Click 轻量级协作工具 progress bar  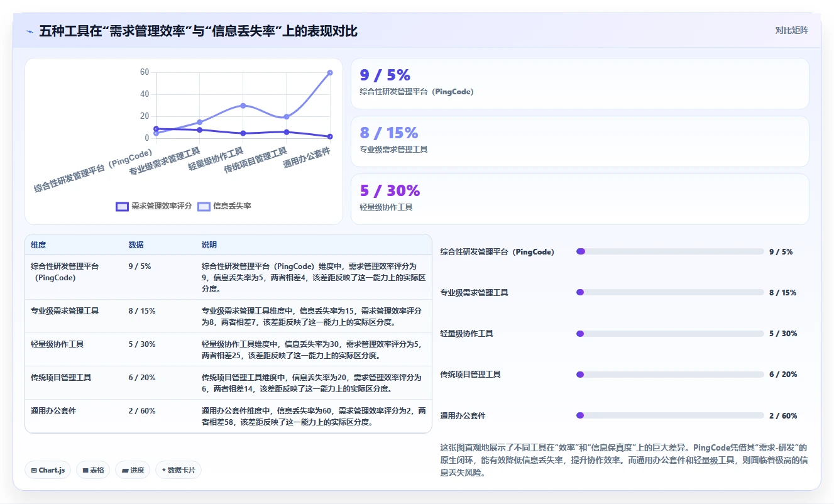tap(670, 334)
